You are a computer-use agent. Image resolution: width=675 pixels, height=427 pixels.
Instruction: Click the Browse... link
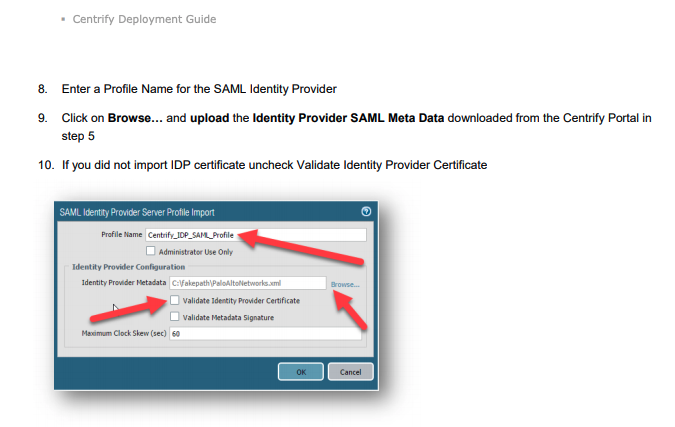pos(345,285)
